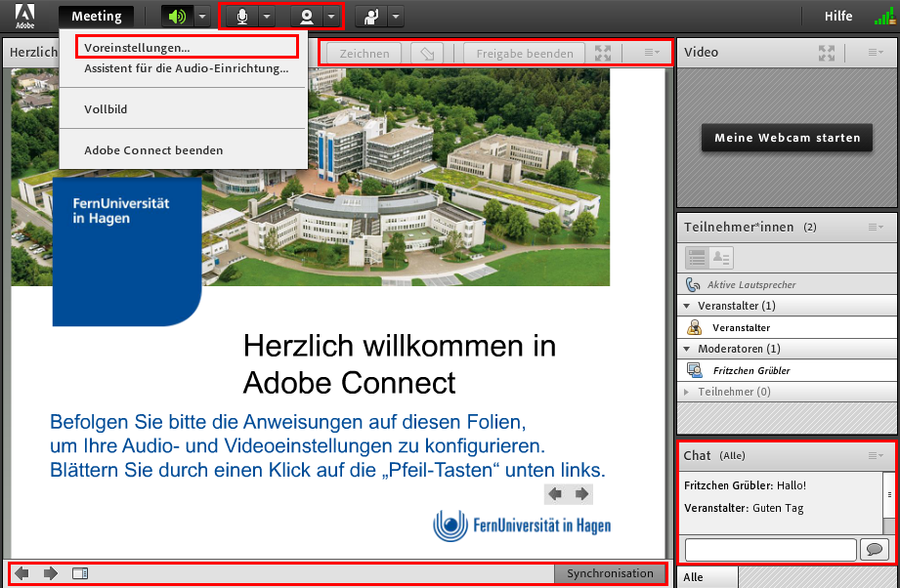The height and width of the screenshot is (588, 900).
Task: Click the Synchronisation button
Action: point(610,573)
